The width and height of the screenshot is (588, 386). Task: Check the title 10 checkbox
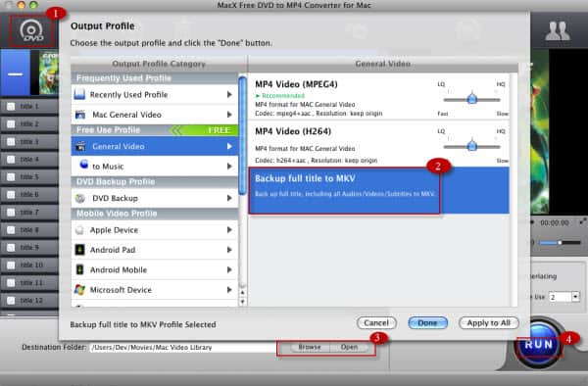point(11,265)
